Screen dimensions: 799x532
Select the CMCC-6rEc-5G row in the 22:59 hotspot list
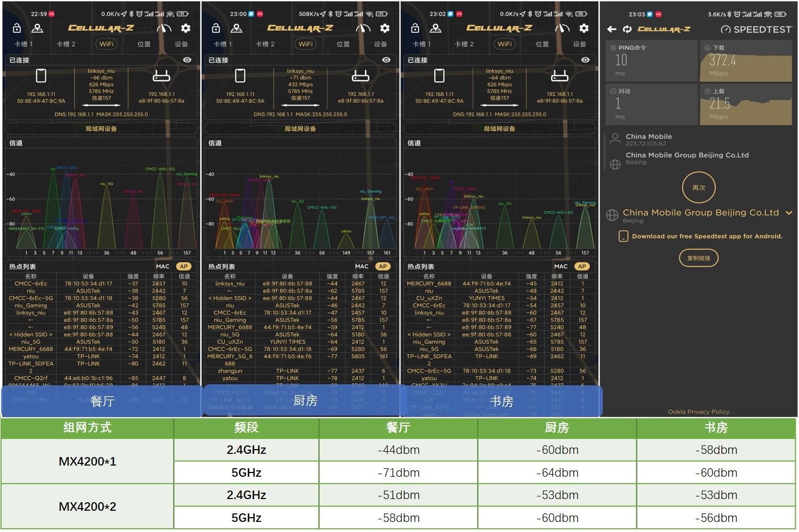[101, 298]
